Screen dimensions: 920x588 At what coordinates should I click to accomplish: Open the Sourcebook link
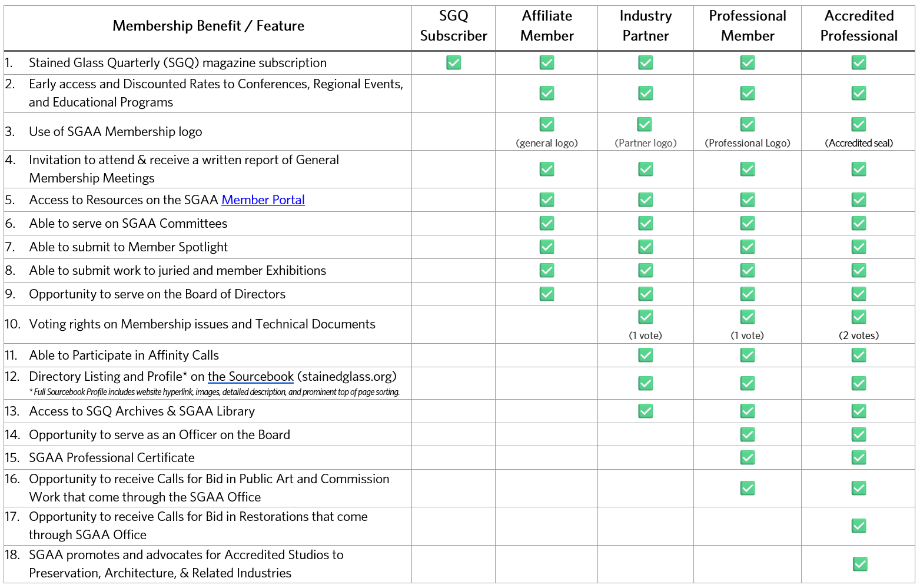250,376
